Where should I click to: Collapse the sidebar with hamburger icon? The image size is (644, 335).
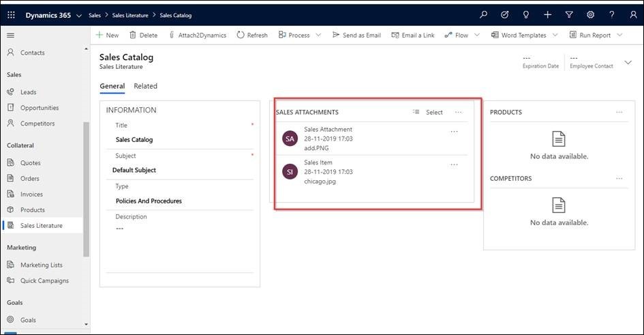[11, 35]
